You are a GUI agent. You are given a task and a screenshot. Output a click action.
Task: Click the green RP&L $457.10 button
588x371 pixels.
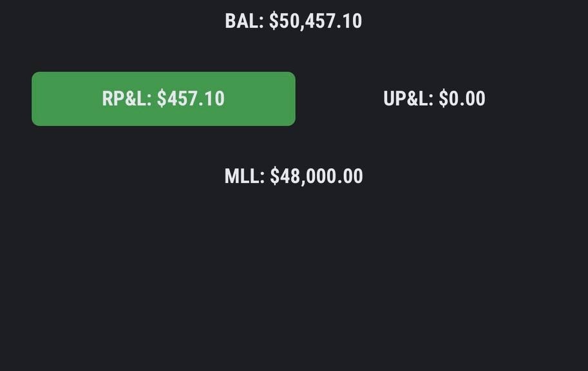pyautogui.click(x=164, y=99)
